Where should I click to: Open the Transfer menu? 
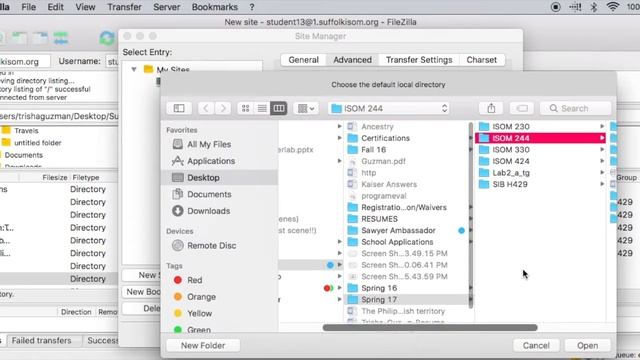tap(124, 7)
